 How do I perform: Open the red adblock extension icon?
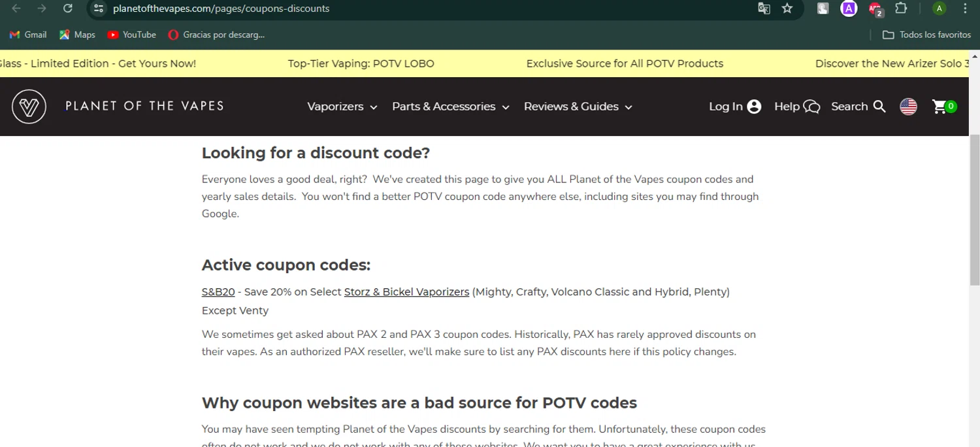coord(875,9)
